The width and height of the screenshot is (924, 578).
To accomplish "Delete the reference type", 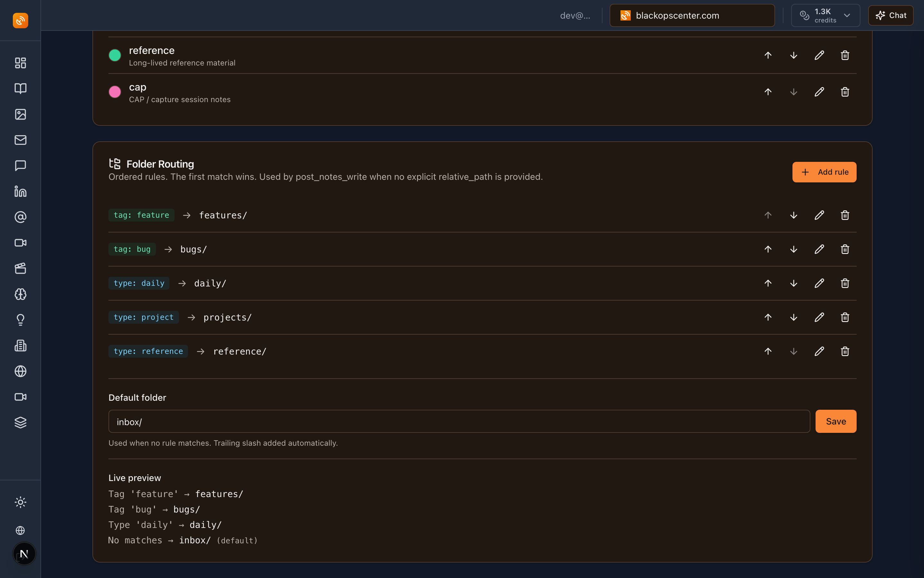I will pyautogui.click(x=844, y=55).
